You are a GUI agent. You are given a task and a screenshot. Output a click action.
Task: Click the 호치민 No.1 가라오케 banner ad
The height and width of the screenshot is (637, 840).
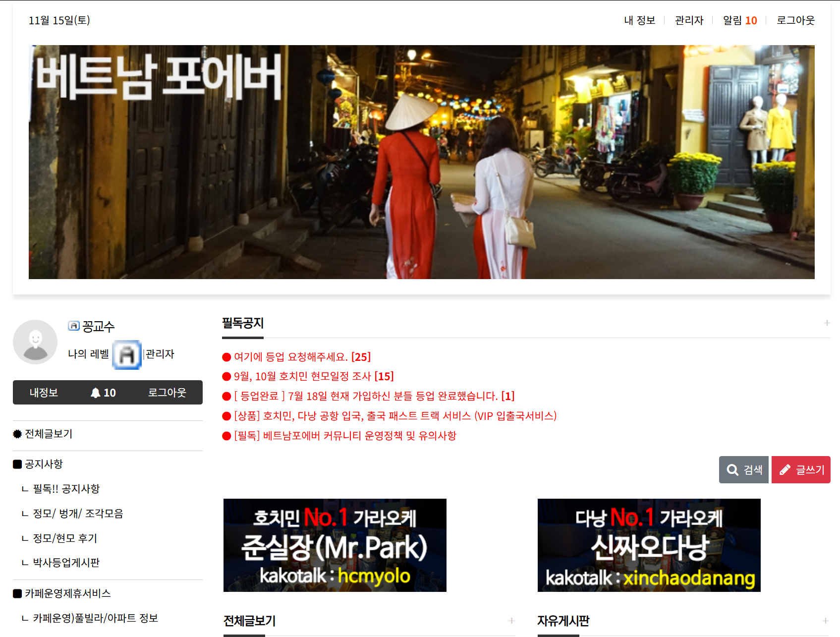(x=335, y=545)
